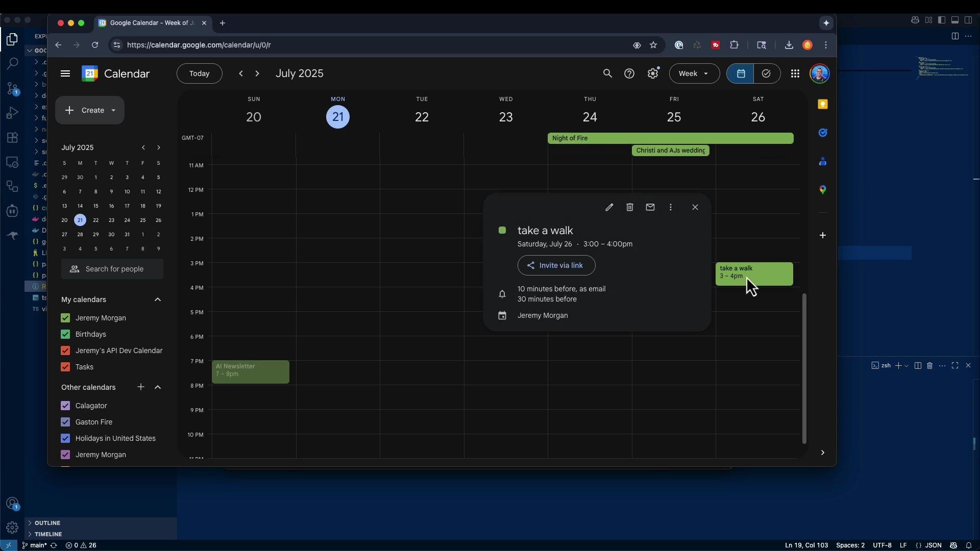Toggle Jeremy Morgan calendar under My calendars

[x=65, y=318]
